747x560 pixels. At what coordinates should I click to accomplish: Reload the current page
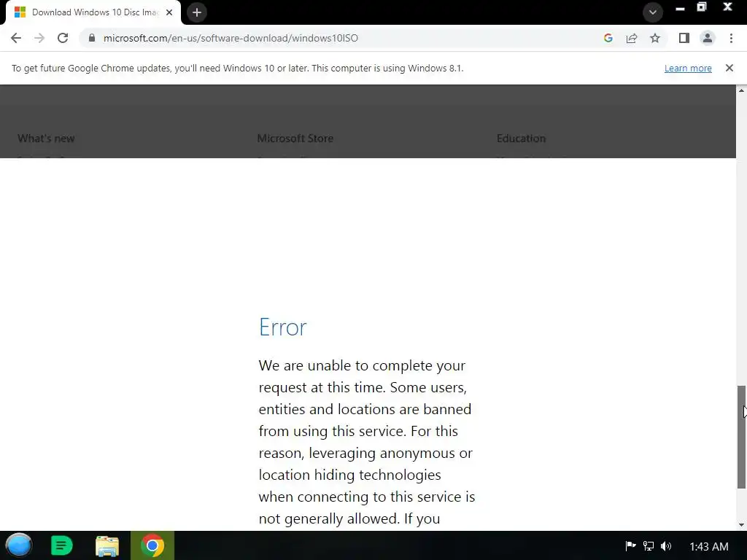(x=63, y=38)
